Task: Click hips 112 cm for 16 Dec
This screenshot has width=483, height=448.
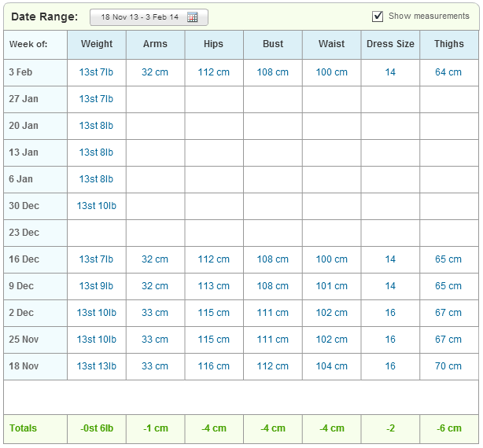Action: (x=214, y=259)
